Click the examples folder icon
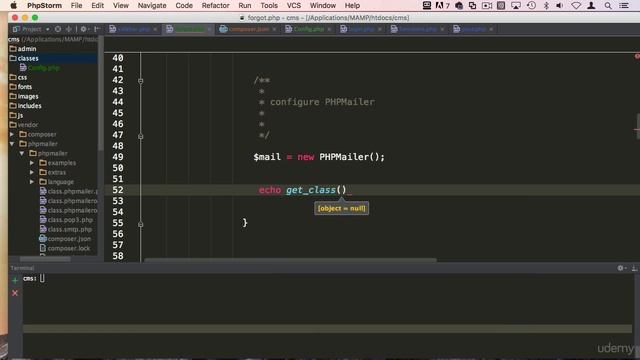 (x=43, y=163)
